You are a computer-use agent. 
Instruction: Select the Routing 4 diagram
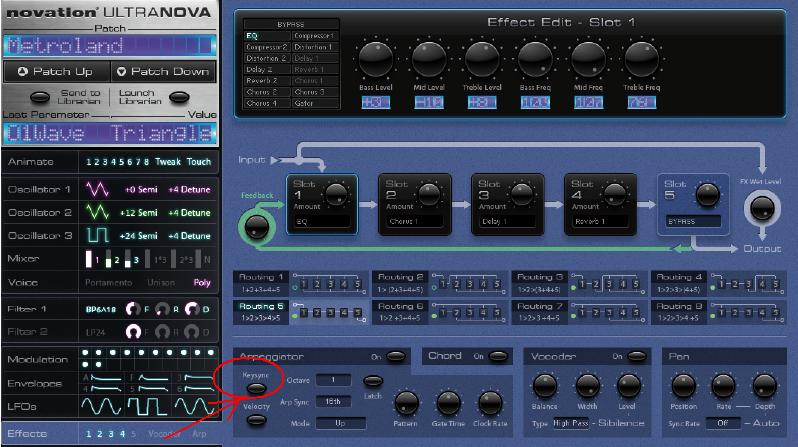click(x=747, y=284)
